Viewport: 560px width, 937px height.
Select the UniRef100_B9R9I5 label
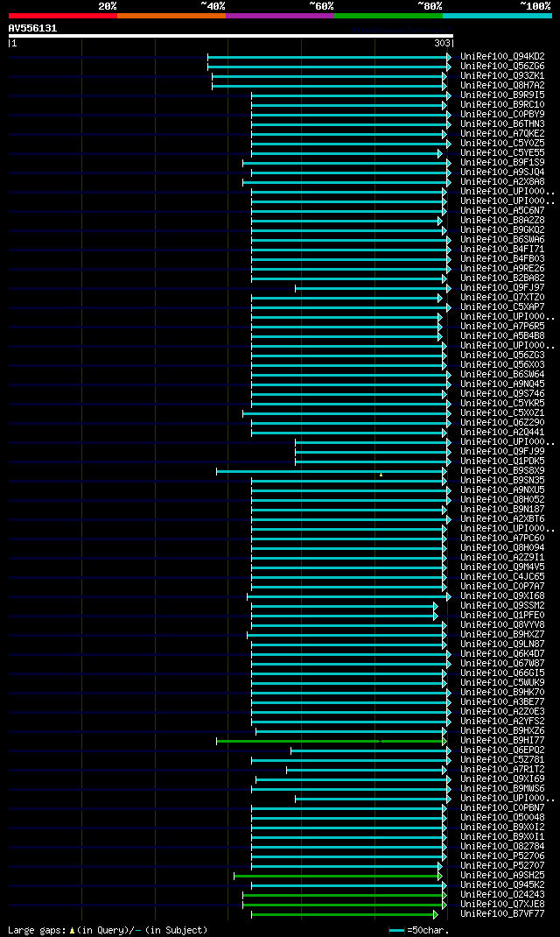[x=502, y=95]
